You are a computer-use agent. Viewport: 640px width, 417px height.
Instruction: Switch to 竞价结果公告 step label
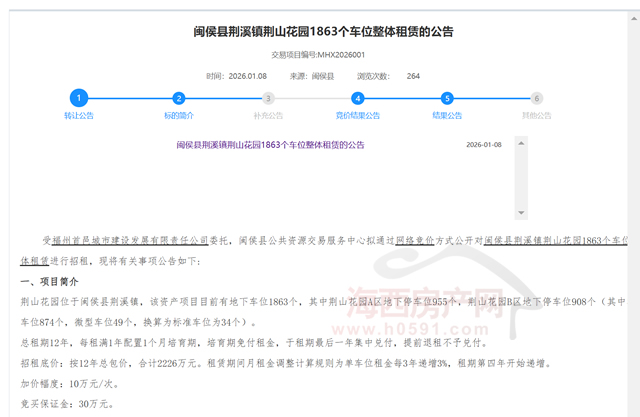(x=357, y=116)
